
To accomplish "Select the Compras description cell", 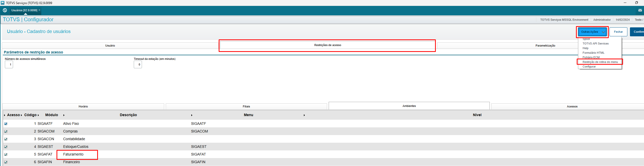I will (x=70, y=131).
